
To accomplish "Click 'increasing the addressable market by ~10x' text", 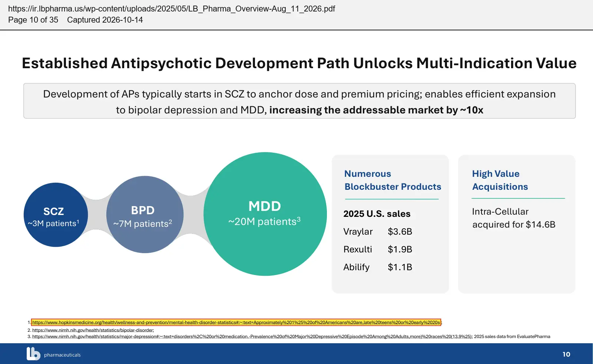I will point(376,110).
